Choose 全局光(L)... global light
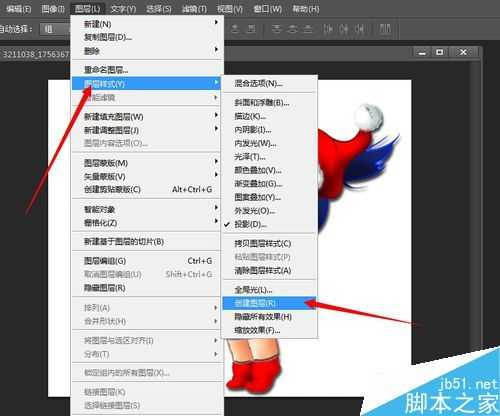 269,290
